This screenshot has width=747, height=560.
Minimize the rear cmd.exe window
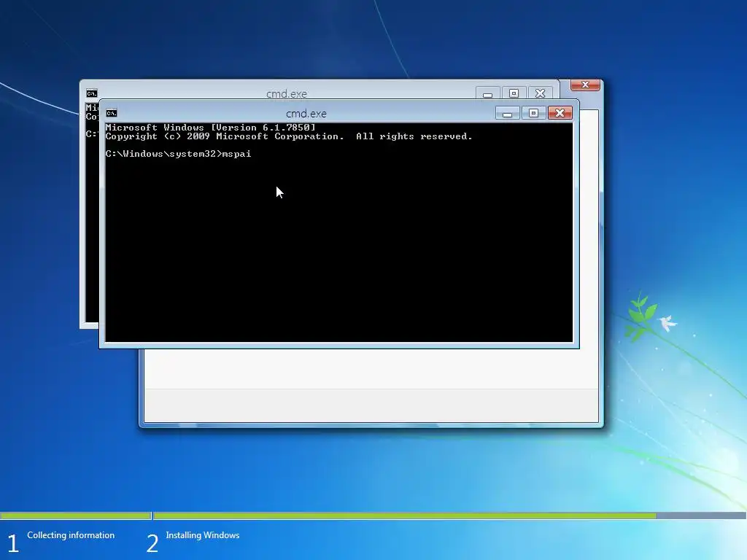(x=487, y=93)
